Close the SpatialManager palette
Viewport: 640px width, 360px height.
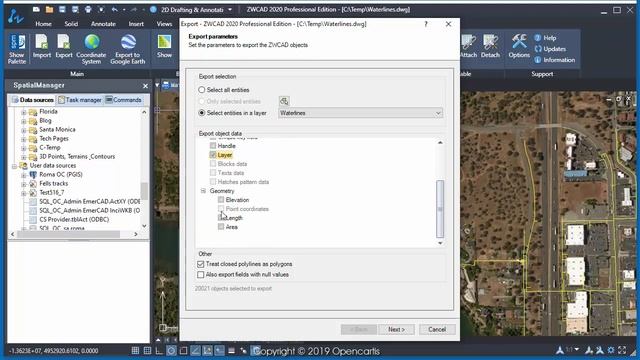pyautogui.click(x=145, y=86)
